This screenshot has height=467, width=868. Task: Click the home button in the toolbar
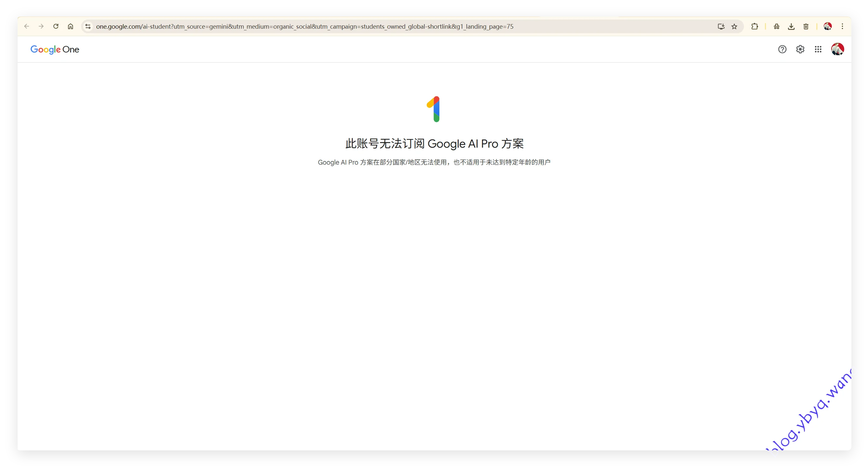pos(70,26)
